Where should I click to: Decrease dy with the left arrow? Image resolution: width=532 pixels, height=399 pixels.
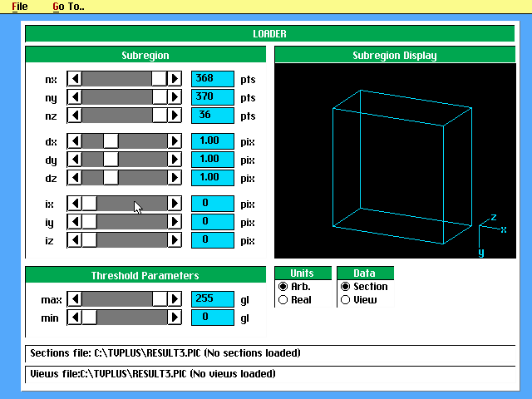(75, 160)
